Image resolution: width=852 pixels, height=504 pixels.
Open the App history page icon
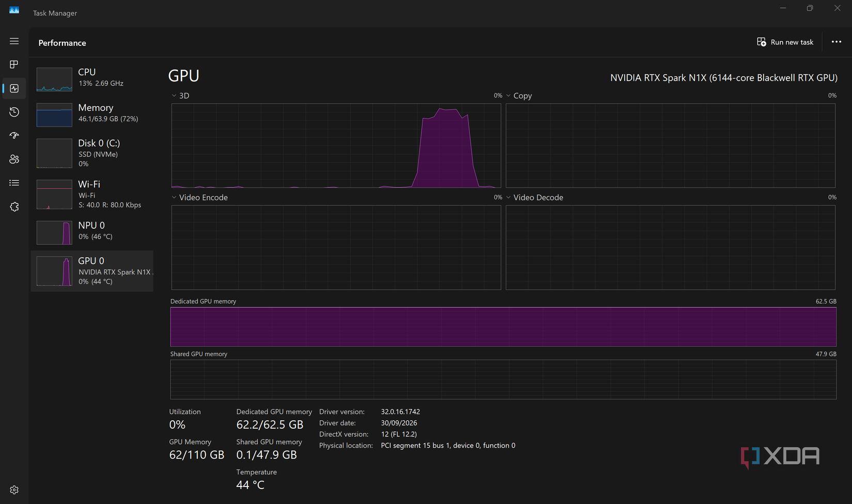14,112
